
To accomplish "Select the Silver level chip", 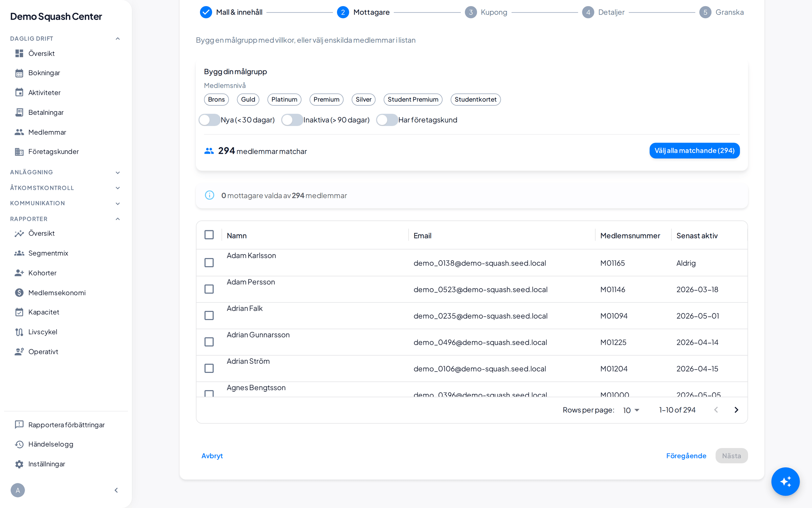I will (x=363, y=99).
